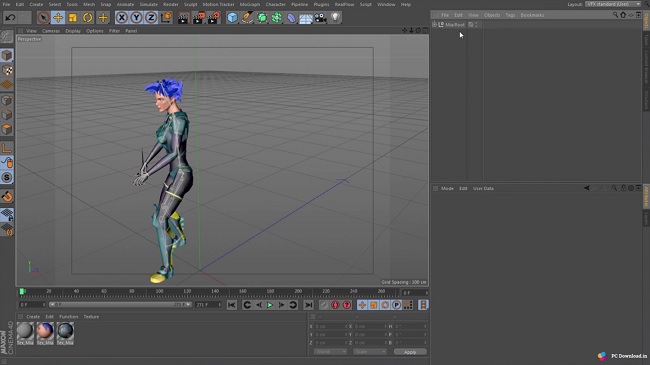Viewport: 650px width, 365px height.
Task: Switch to Edges mode
Action: pos(7,114)
